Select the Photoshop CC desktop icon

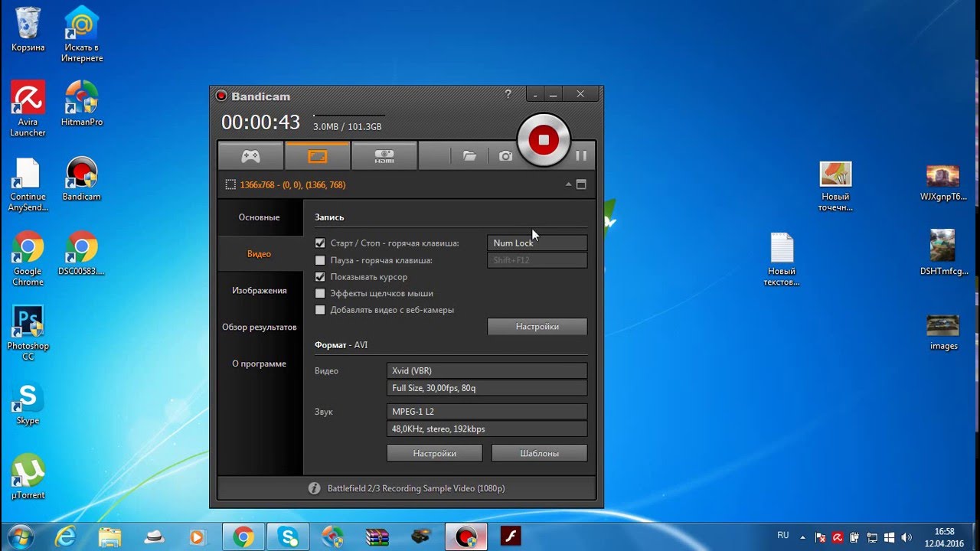(x=28, y=333)
